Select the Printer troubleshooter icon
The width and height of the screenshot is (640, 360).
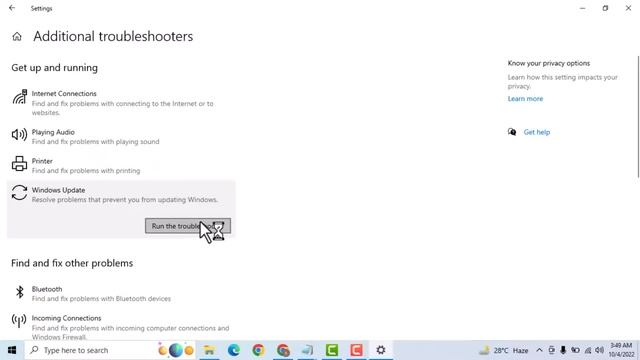(x=19, y=164)
